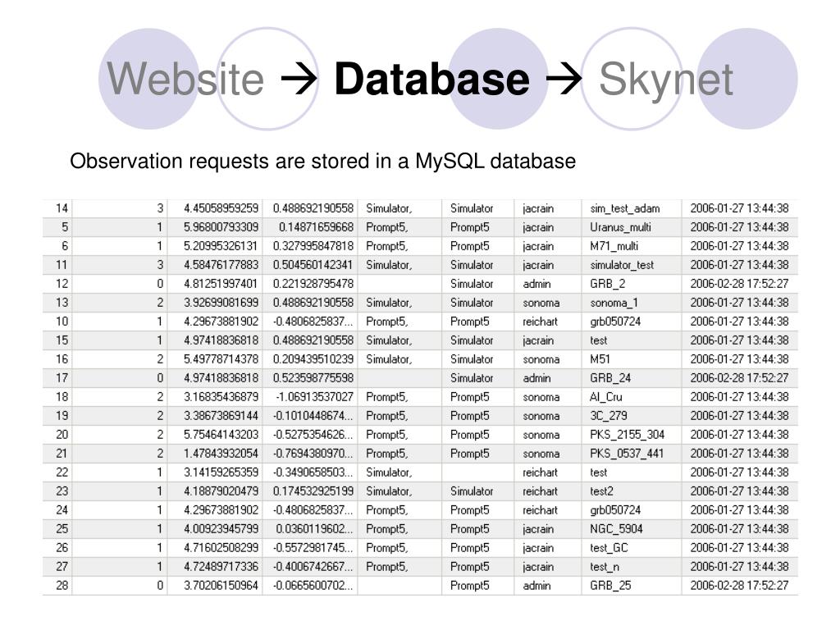Select the PKS_2155_304 cell
Viewport: 840px width, 630px height.
pyautogui.click(x=627, y=435)
